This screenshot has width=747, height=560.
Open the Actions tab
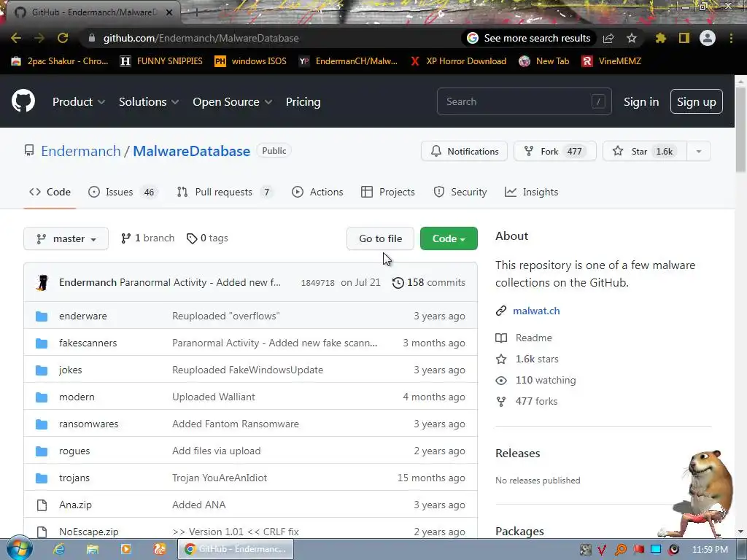(x=318, y=192)
